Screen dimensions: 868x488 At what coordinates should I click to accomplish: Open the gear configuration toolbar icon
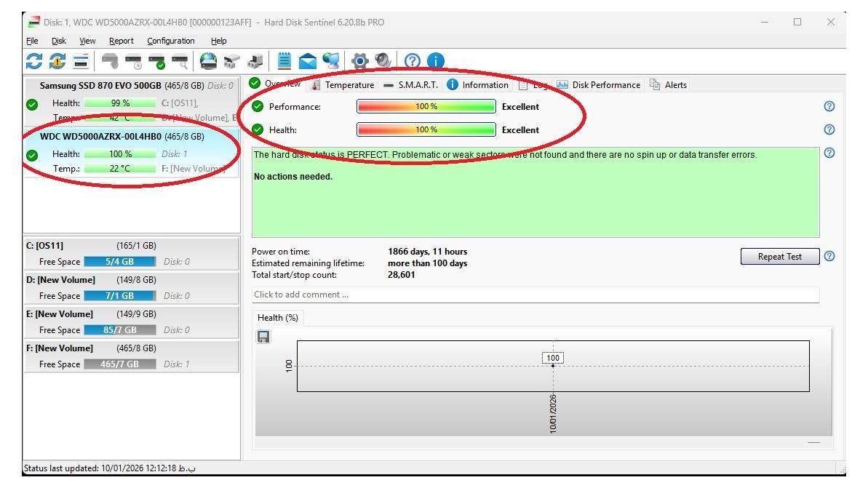point(359,61)
